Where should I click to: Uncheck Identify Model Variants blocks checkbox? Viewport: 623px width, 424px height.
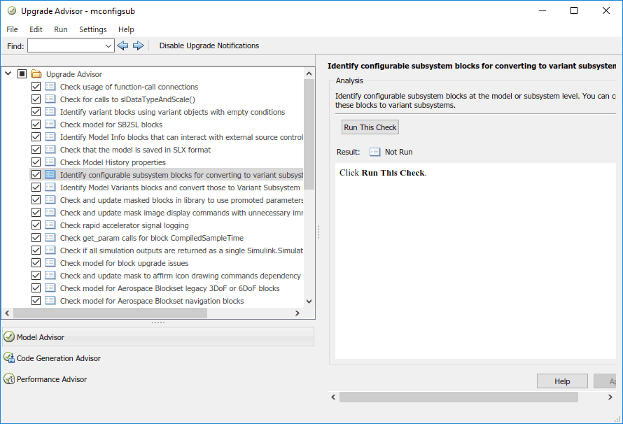pos(36,187)
